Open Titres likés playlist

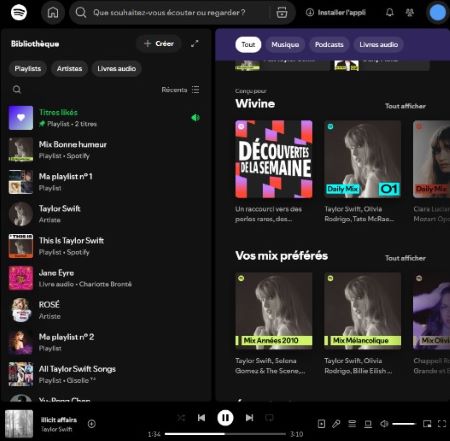105,118
